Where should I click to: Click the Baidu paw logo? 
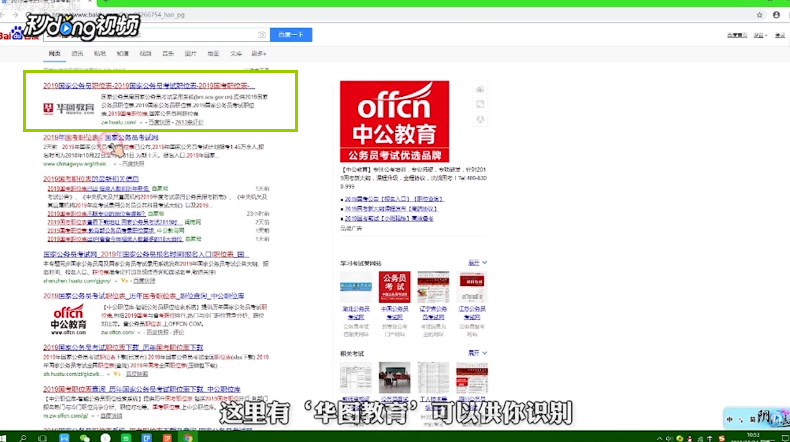coord(18,34)
